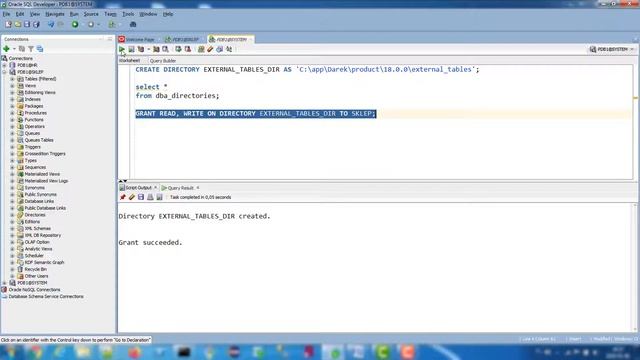
Task: Select the Materialized Views tree item
Action: [42, 174]
